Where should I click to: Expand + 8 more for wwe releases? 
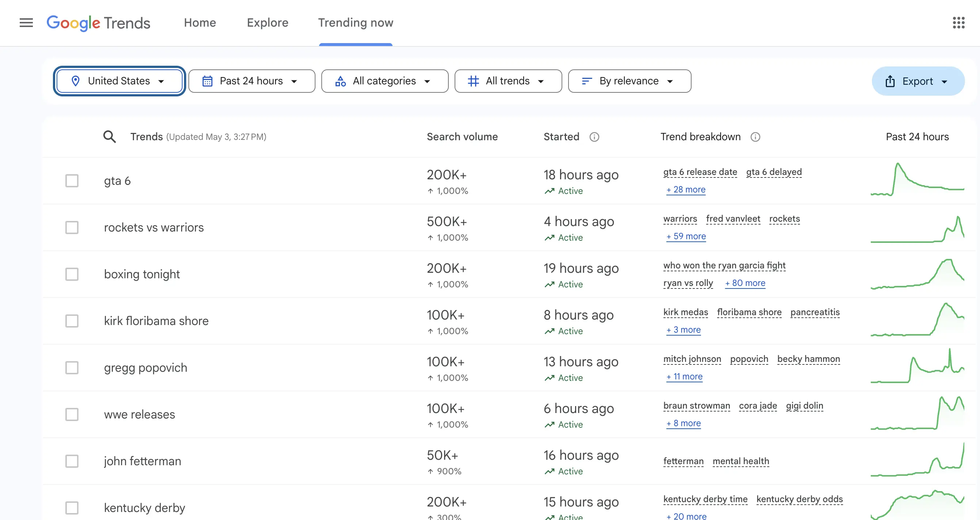[x=683, y=423]
